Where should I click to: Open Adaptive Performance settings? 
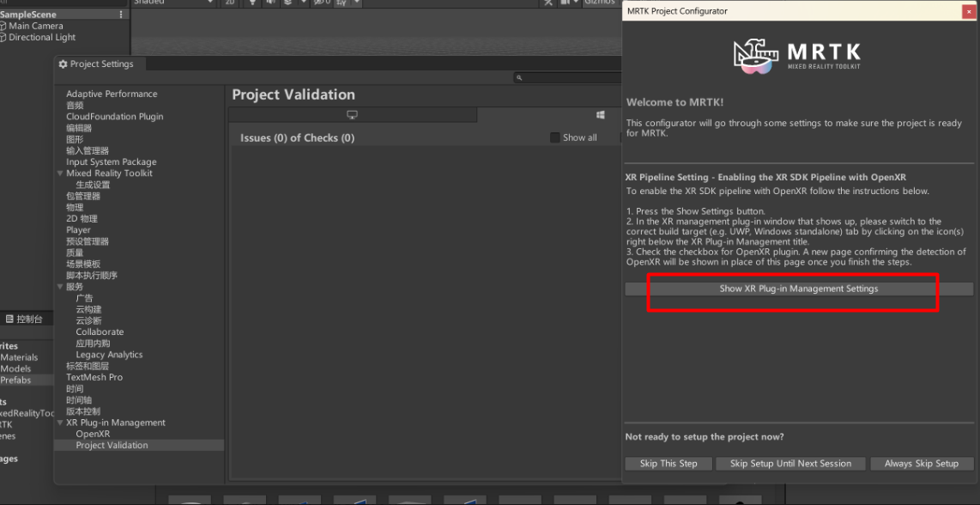pyautogui.click(x=112, y=94)
